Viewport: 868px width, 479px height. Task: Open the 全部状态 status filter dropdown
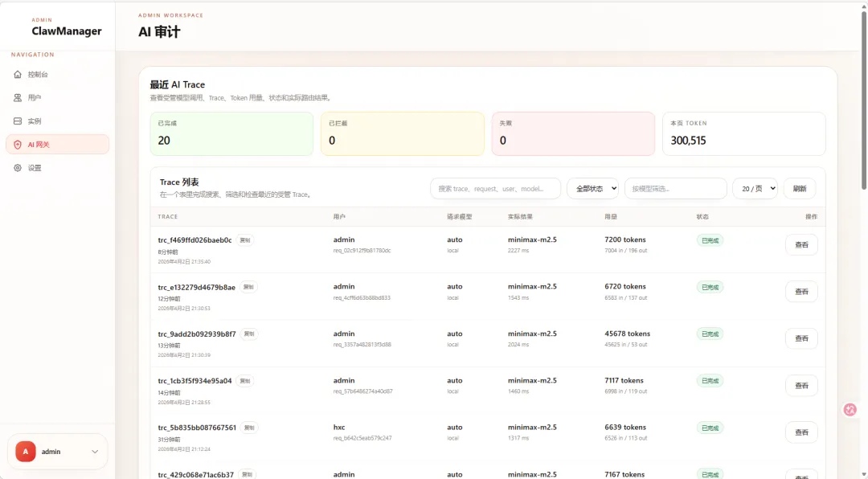(592, 189)
